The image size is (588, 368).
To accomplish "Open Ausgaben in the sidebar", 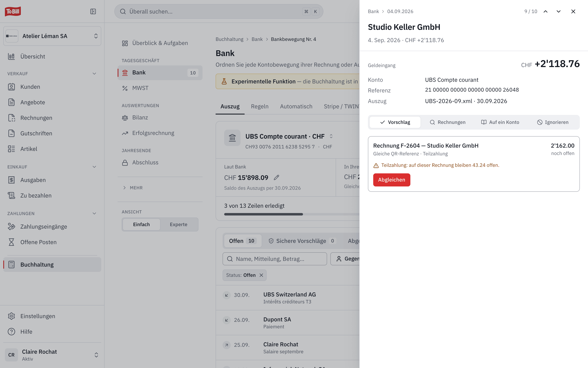I will tap(52, 180).
